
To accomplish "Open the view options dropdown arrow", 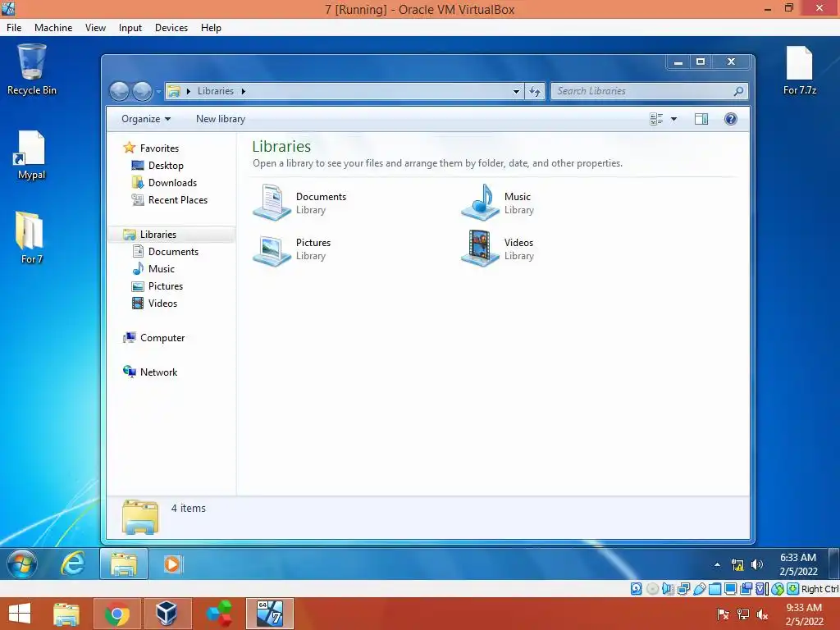I will (x=674, y=119).
